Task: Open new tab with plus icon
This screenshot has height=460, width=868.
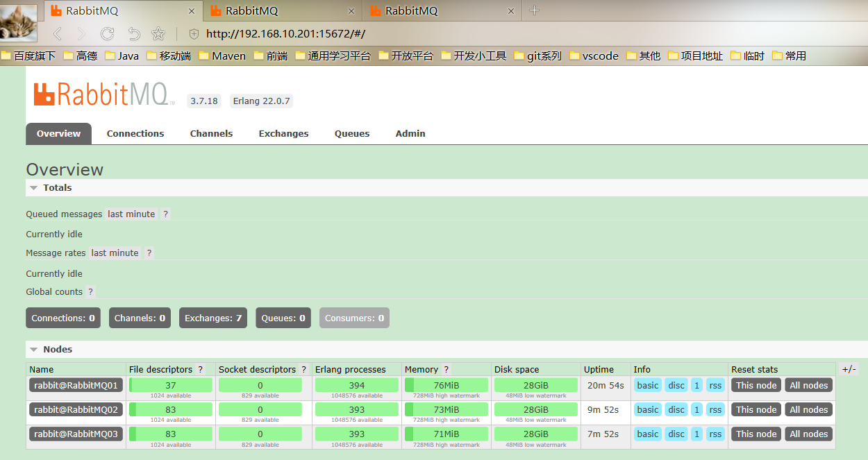Action: (x=534, y=10)
